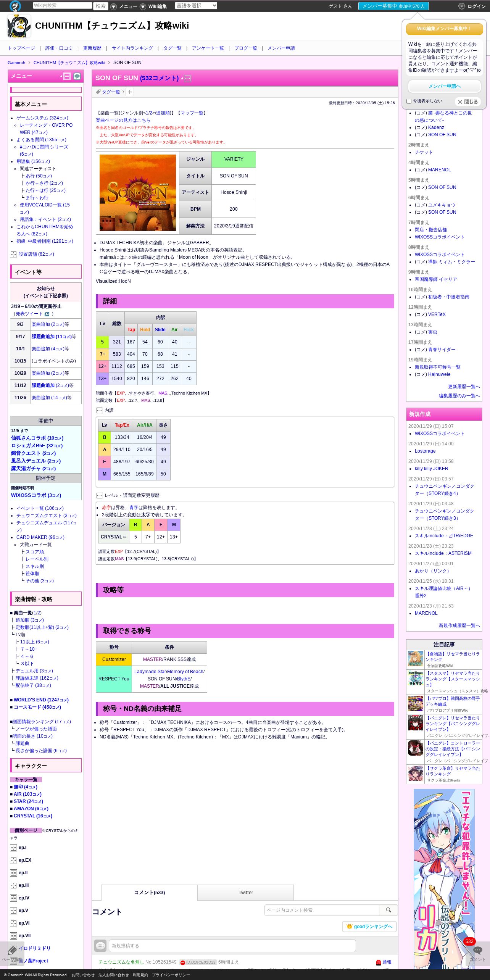This screenshot has width=490, height=980.
Task: Open the 更新履歴一覧へ link
Action: 464,387
